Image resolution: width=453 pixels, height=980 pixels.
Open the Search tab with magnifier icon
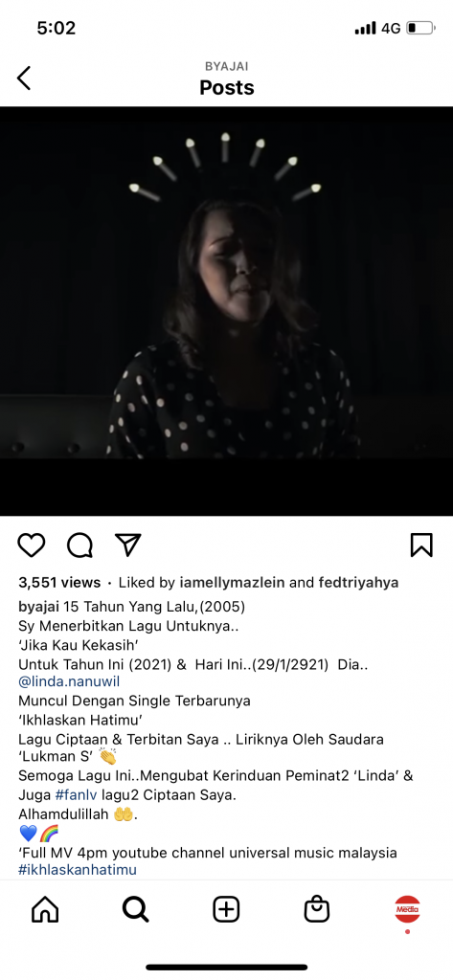pos(136,909)
